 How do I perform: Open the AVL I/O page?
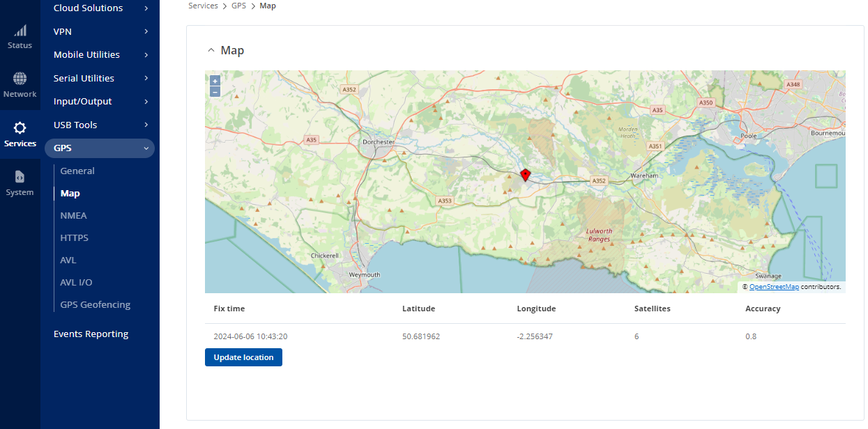point(76,282)
